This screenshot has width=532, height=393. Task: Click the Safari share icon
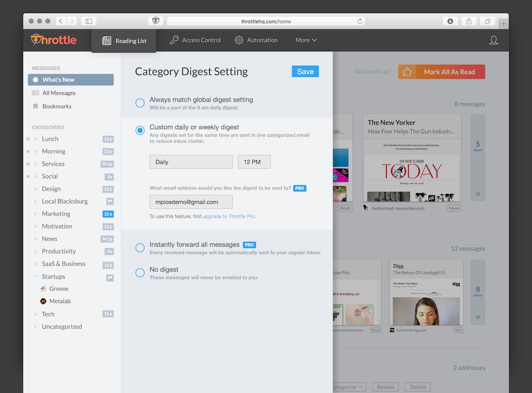click(469, 21)
